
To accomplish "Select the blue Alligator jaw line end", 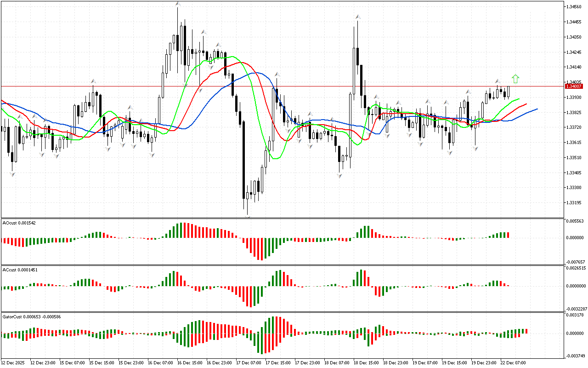I will (537, 109).
